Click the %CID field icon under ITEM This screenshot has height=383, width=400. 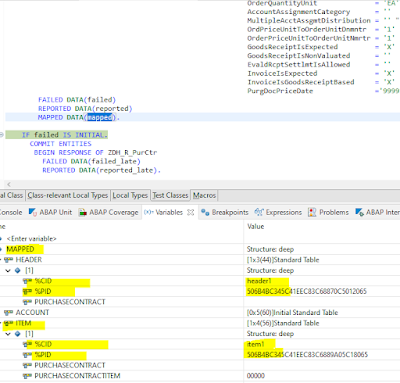pyautogui.click(x=27, y=344)
